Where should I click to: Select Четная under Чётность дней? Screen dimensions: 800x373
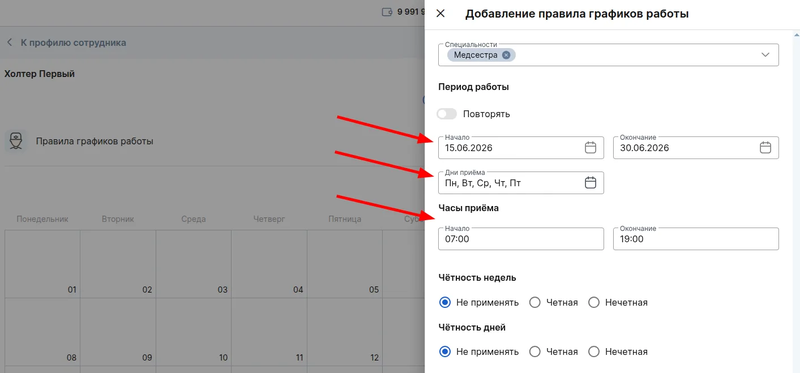(535, 352)
